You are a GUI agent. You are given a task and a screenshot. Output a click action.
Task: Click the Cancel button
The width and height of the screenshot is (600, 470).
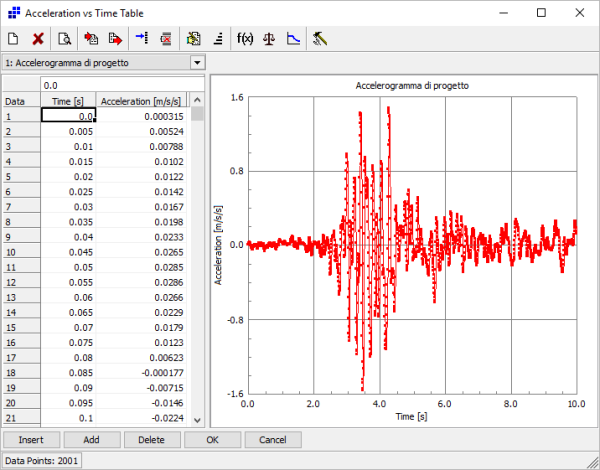[x=272, y=440]
